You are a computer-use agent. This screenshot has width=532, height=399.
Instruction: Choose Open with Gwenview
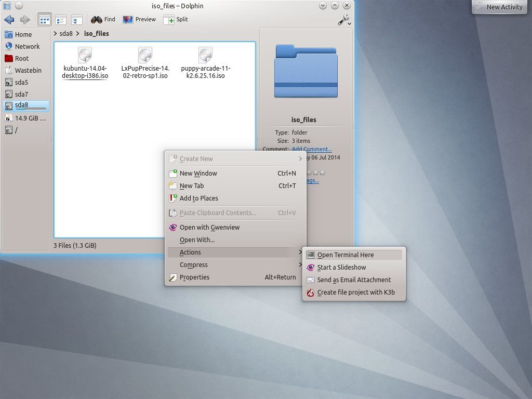pyautogui.click(x=234, y=228)
